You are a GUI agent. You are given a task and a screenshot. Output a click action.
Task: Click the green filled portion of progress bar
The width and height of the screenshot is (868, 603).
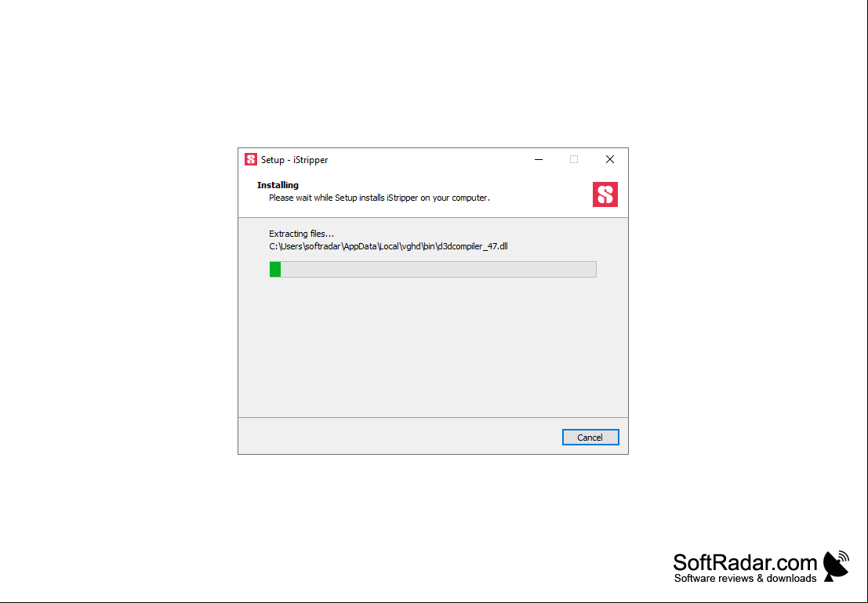(x=275, y=269)
